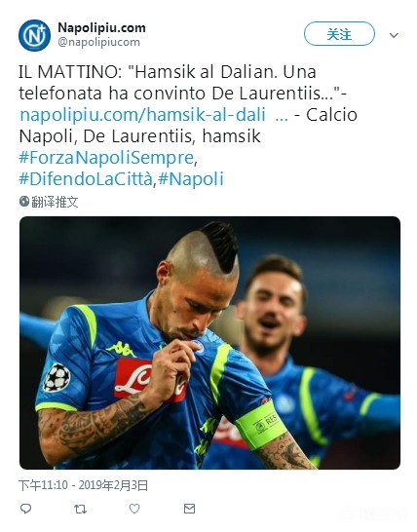Image resolution: width=417 pixels, height=532 pixels.
Task: Like the tweet with the heart icon
Action: [x=134, y=509]
